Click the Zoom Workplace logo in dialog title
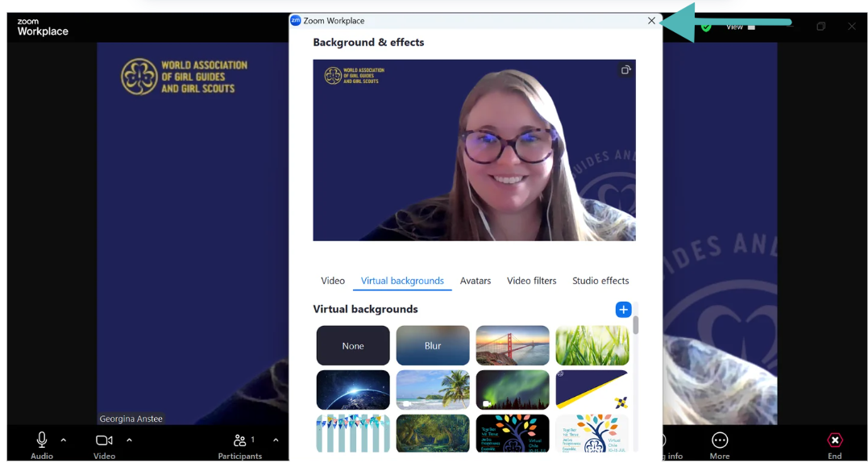868x463 pixels. [296, 21]
